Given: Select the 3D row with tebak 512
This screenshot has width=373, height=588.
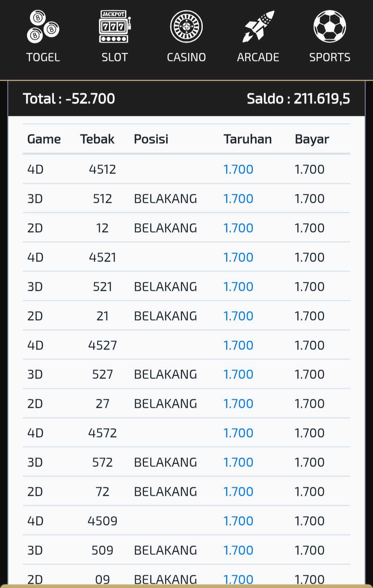Looking at the screenshot, I should (103, 199).
